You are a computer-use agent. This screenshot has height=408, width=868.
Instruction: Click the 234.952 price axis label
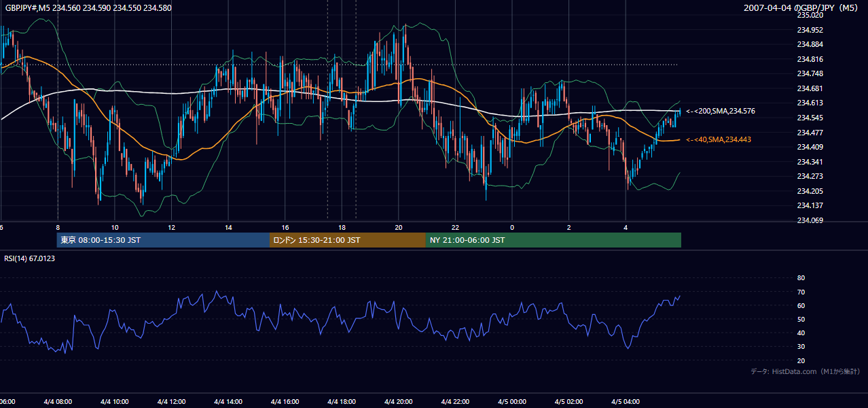click(x=810, y=30)
